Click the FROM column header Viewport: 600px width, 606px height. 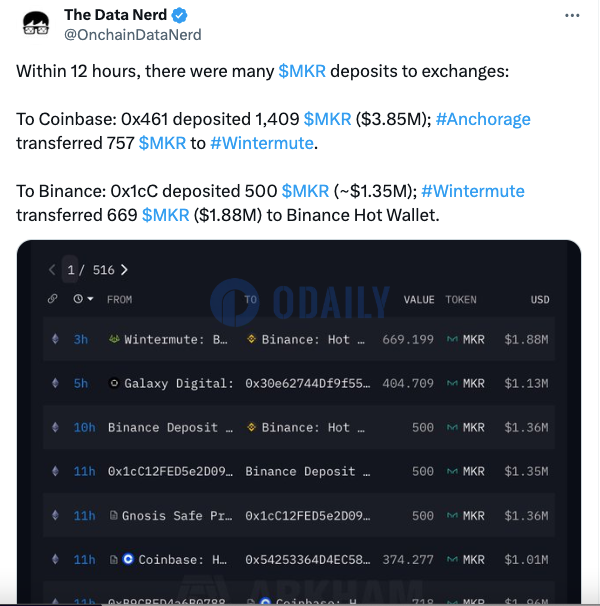coord(120,299)
